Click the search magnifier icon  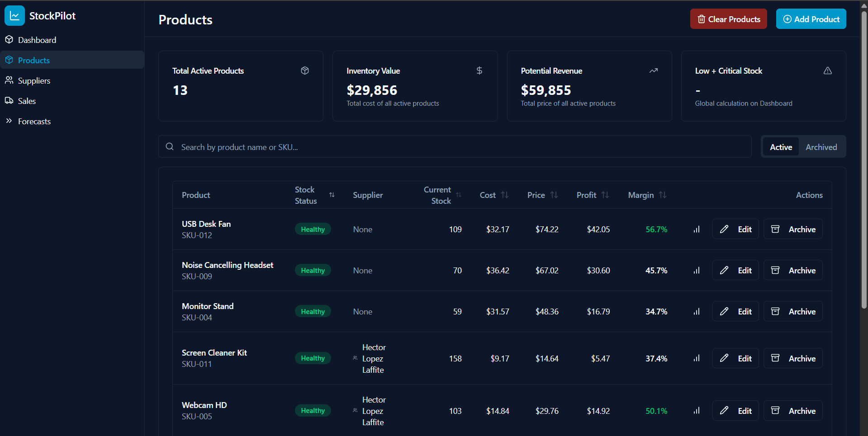[170, 146]
